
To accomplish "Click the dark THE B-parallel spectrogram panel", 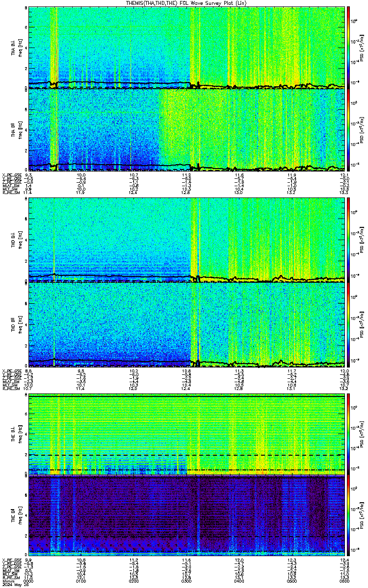I will 186,516.
